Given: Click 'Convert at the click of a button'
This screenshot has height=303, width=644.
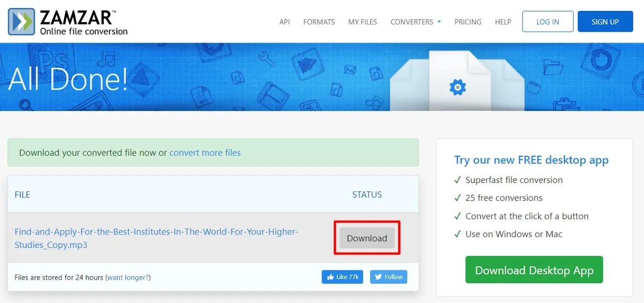Looking at the screenshot, I should coord(527,216).
